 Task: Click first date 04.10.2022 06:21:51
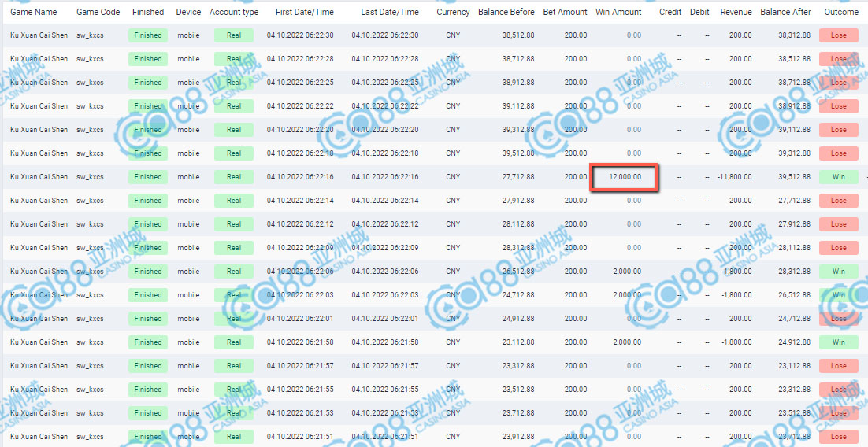pos(300,437)
